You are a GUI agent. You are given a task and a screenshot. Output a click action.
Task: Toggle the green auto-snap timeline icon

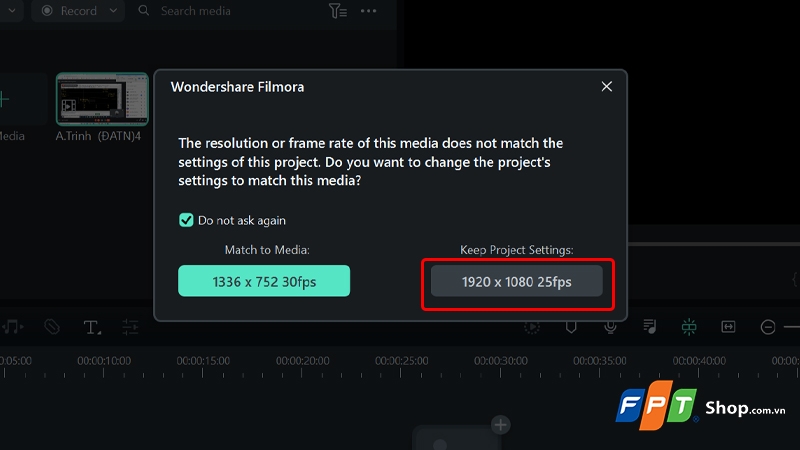(689, 327)
